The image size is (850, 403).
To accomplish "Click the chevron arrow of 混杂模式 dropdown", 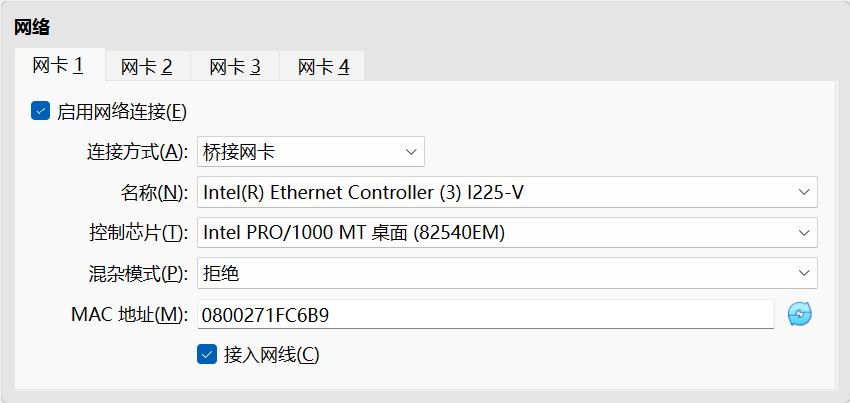I will click(803, 273).
